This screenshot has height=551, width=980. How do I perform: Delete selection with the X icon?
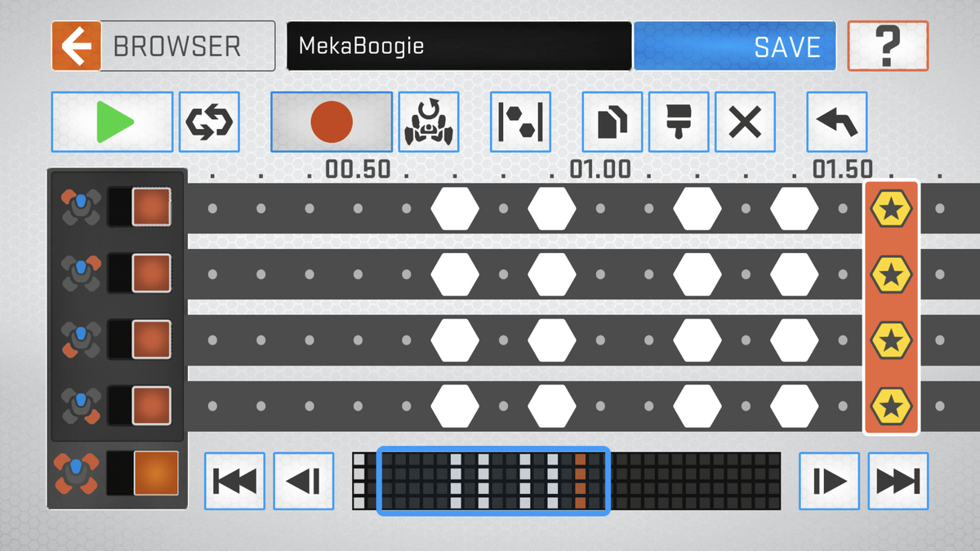[x=745, y=122]
